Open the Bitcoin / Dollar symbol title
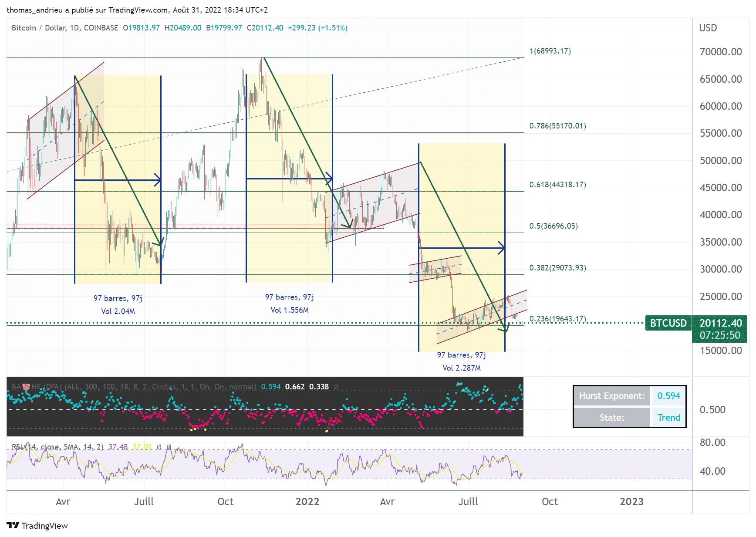This screenshot has height=537, width=756. tap(65, 28)
